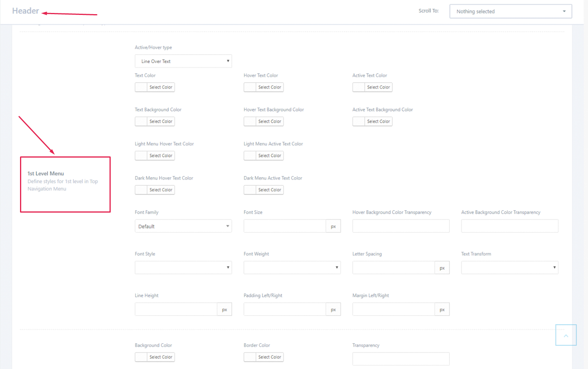Click the Padding Left/Right field
588x369 pixels.
[285, 310]
